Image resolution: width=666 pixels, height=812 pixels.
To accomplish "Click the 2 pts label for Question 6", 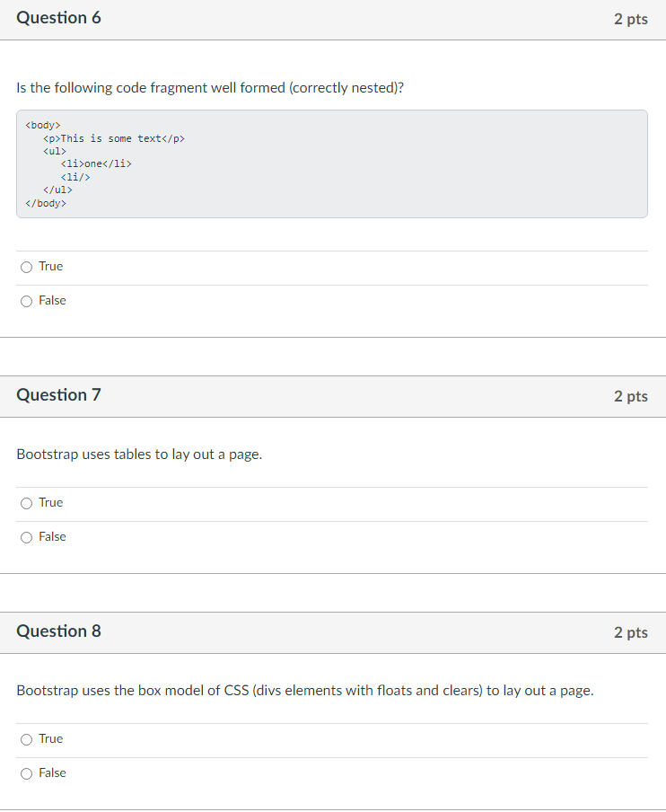I will [632, 19].
